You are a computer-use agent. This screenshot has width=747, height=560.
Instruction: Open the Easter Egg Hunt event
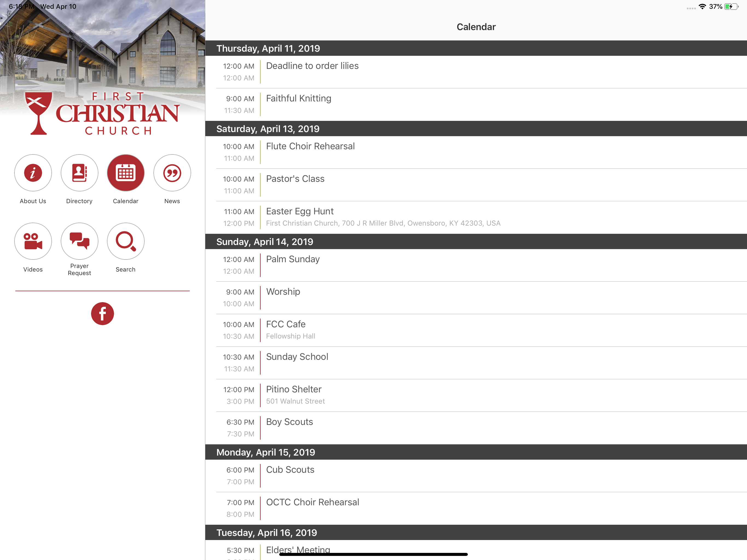476,217
